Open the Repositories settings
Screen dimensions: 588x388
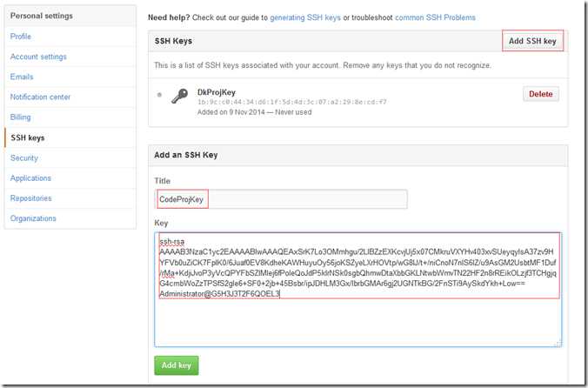point(30,198)
